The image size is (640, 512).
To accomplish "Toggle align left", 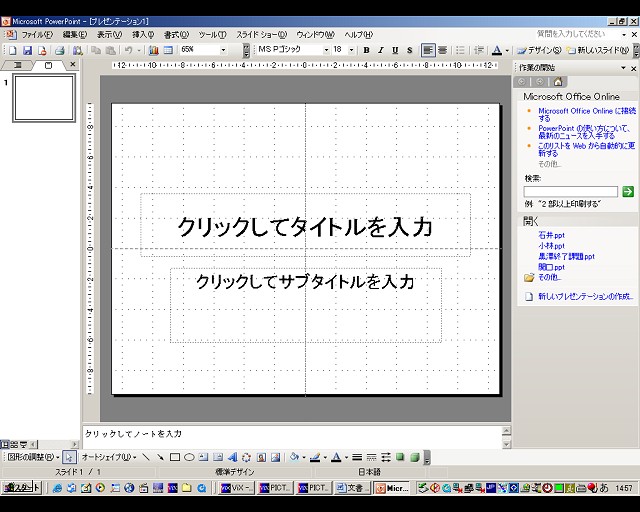I will pos(428,50).
